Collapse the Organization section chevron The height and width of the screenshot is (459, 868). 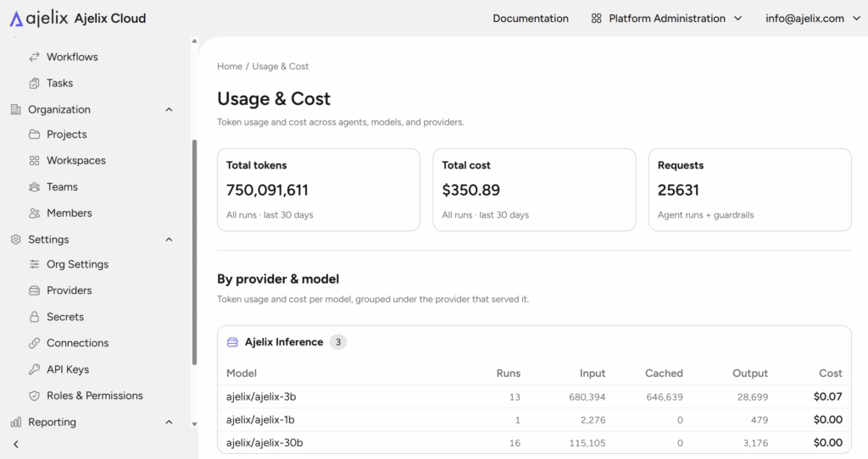[x=169, y=109]
